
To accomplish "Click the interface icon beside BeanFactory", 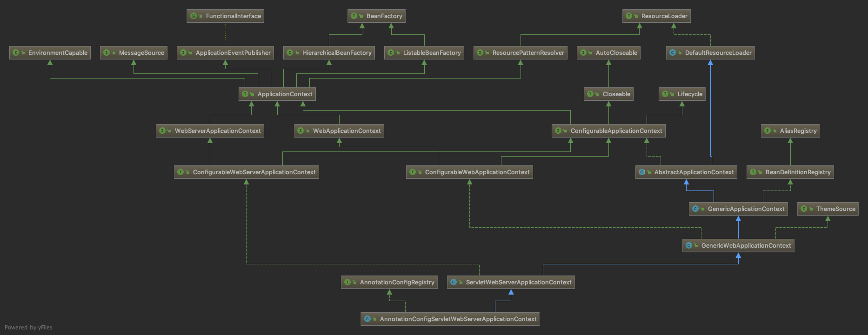I will (354, 16).
